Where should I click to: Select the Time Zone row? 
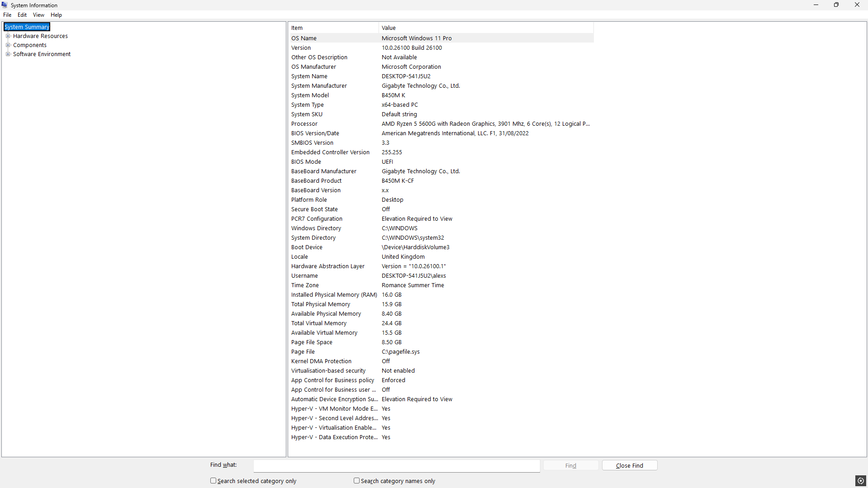[x=441, y=285]
